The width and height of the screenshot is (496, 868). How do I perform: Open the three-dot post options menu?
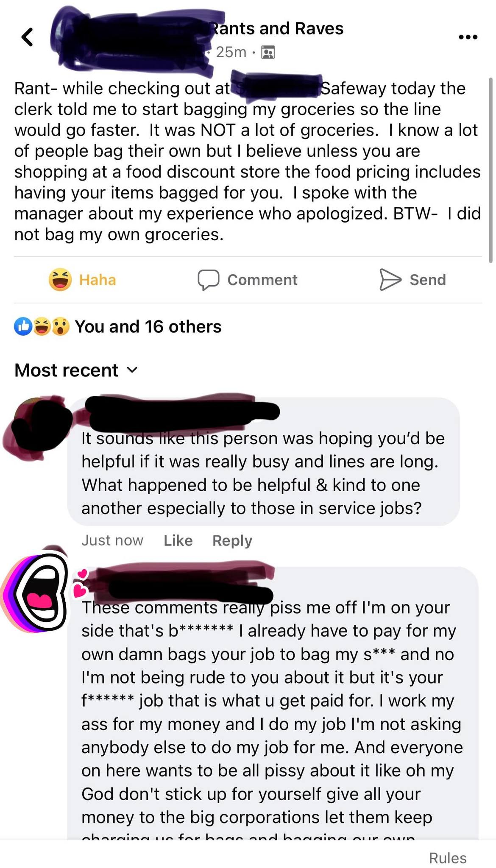[x=468, y=37]
